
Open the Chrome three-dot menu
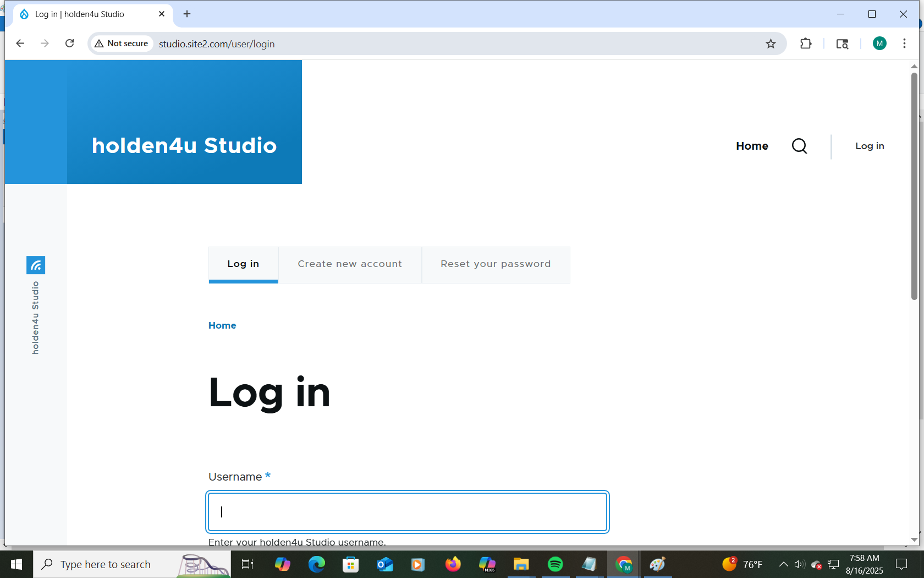(904, 43)
